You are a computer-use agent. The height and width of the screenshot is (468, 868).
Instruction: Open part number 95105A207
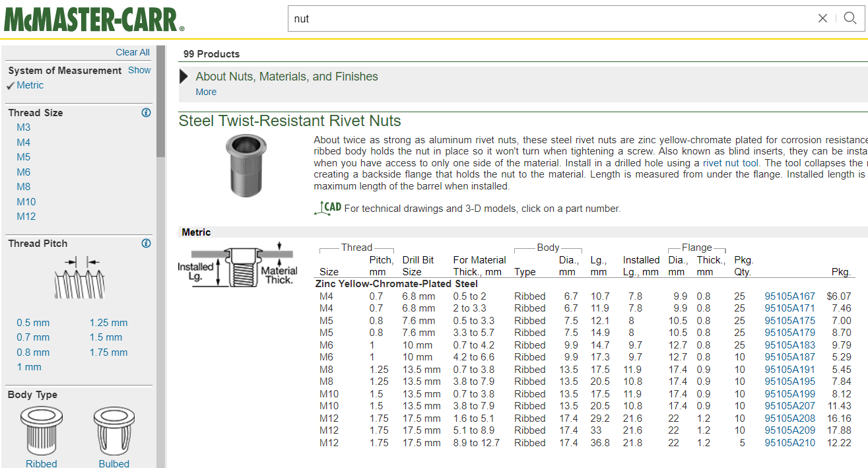point(789,406)
